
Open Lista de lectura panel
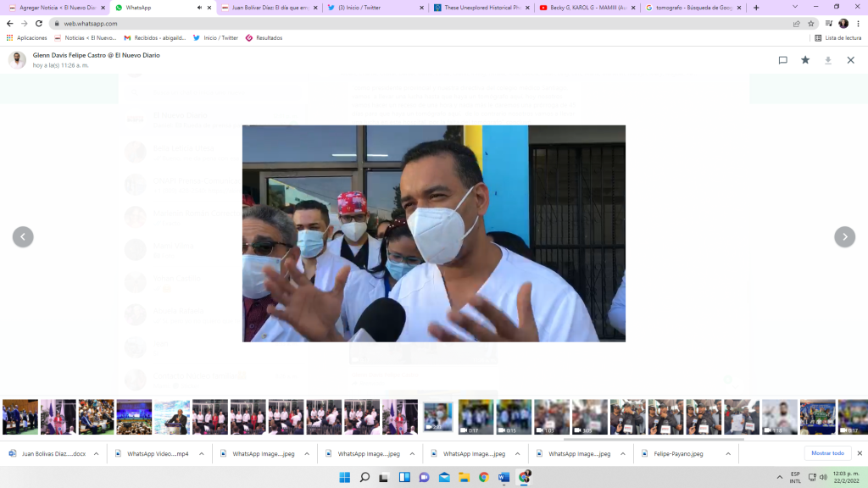[837, 38]
